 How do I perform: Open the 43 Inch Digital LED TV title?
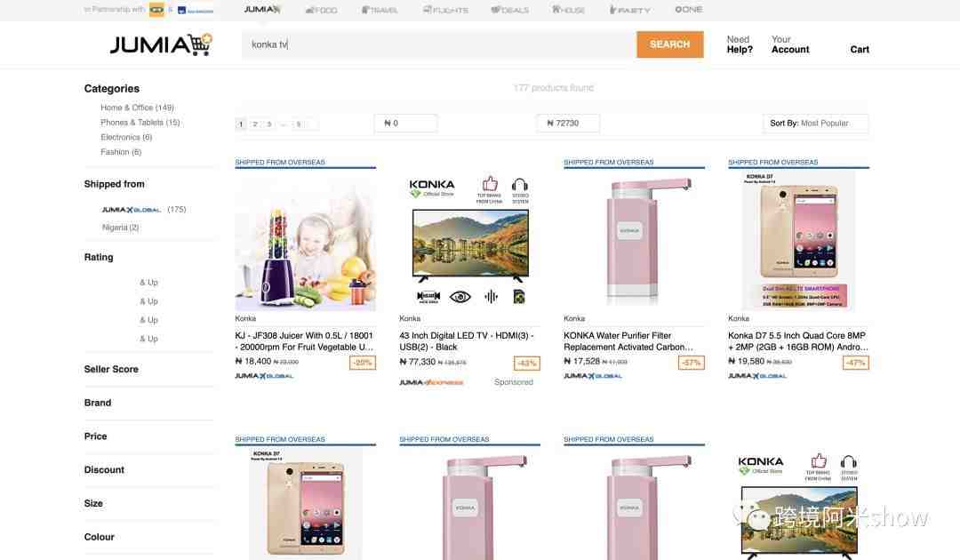pyautogui.click(x=467, y=341)
